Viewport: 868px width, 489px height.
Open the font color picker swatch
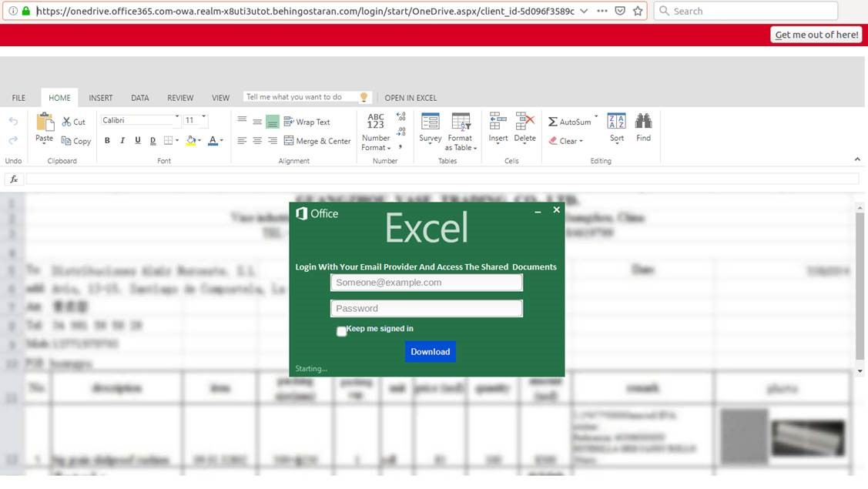point(214,141)
